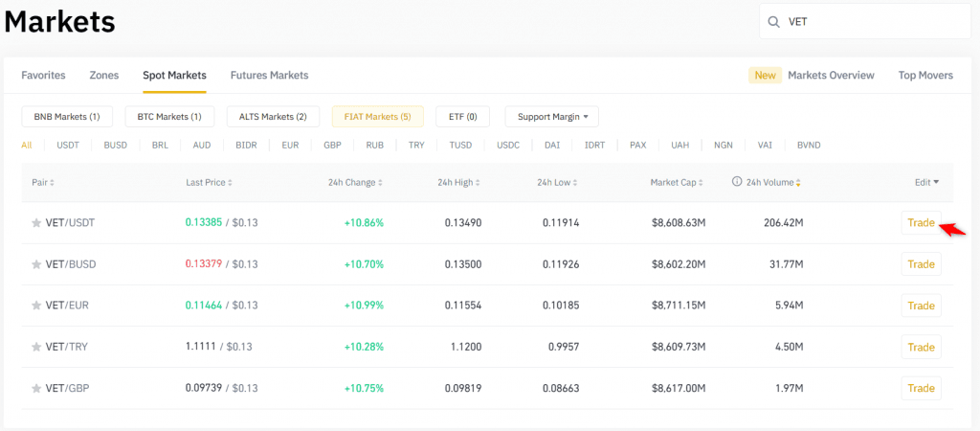Image resolution: width=980 pixels, height=431 pixels.
Task: Click Trade for VET/TRY
Action: [x=922, y=347]
